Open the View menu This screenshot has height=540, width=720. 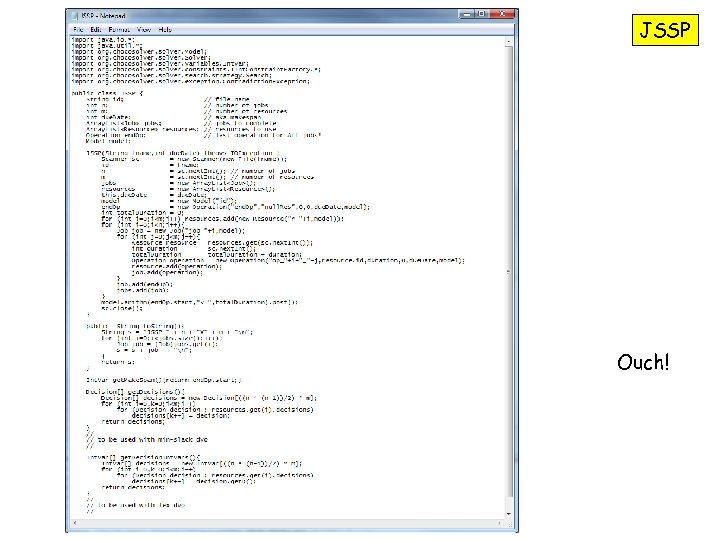[x=143, y=29]
